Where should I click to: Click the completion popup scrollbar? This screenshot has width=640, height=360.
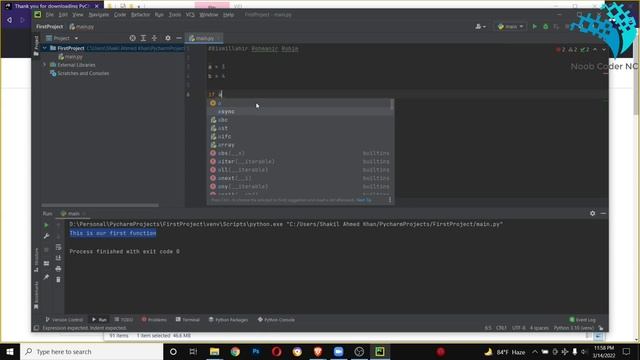click(392, 104)
